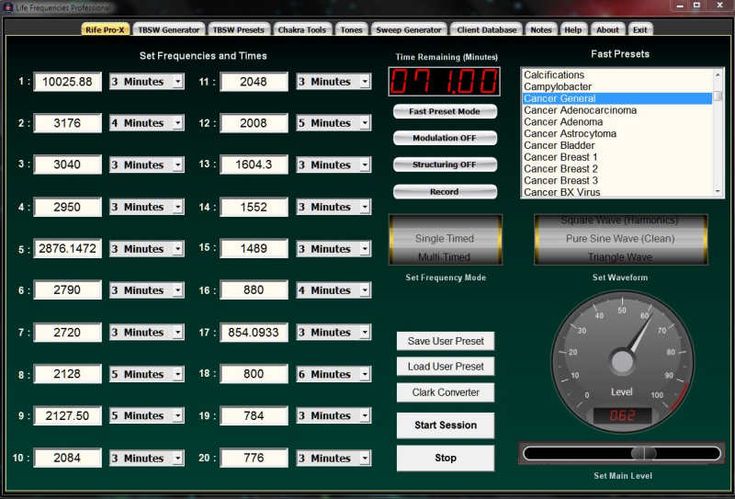The width and height of the screenshot is (735, 499).
Task: Click frequency 20 input showing 776
Action: pos(254,458)
